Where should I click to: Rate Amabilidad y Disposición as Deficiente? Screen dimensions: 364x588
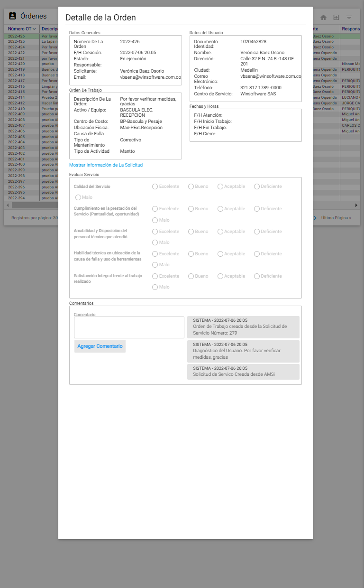pyautogui.click(x=257, y=232)
